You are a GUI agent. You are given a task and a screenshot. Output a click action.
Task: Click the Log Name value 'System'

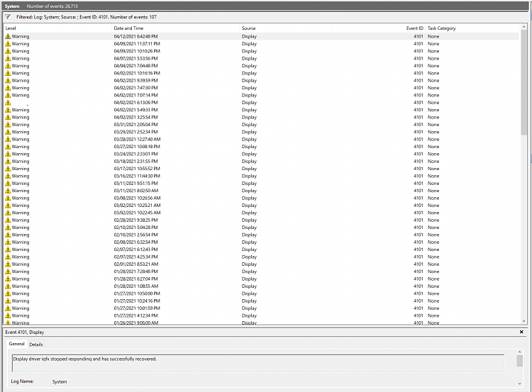pos(60,381)
